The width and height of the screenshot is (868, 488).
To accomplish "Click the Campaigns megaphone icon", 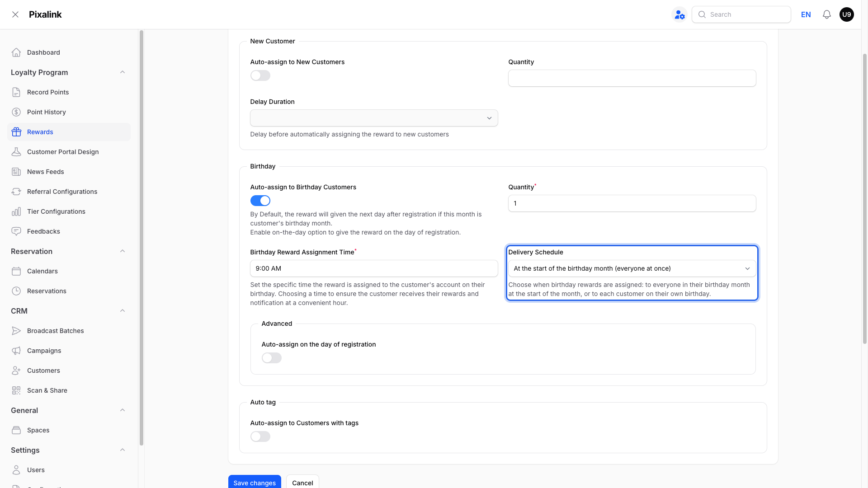I will [x=16, y=351].
